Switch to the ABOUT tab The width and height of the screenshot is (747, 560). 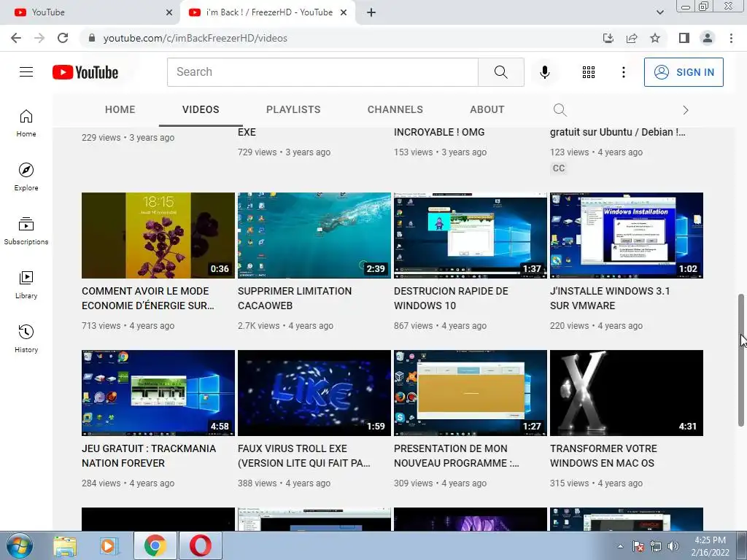[x=487, y=109]
